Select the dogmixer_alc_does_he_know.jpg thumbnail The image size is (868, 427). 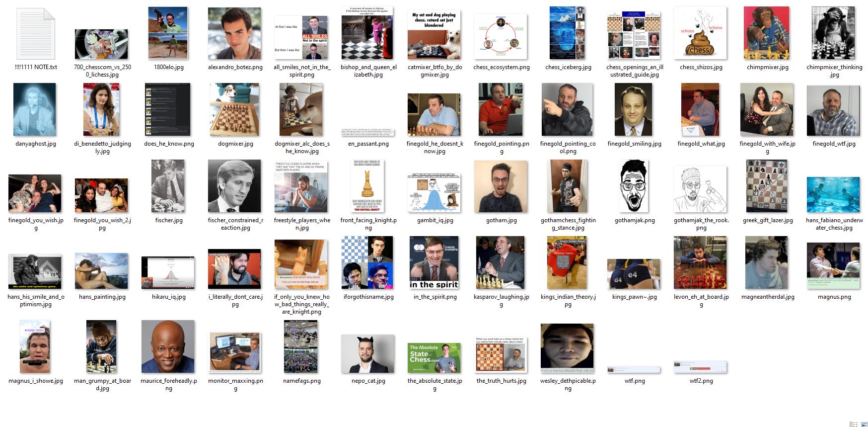point(301,109)
